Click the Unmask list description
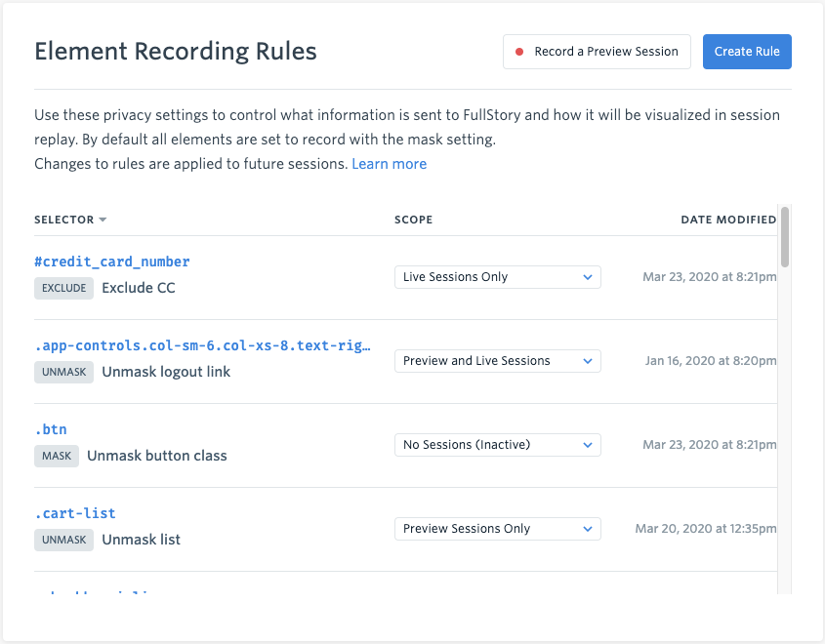Viewport: 825px width, 644px height. tap(141, 540)
